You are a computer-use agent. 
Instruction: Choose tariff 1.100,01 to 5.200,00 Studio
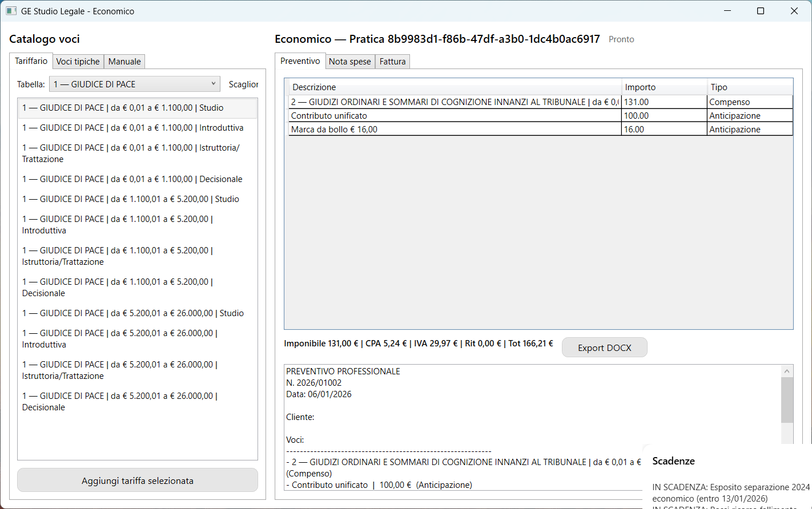click(130, 199)
